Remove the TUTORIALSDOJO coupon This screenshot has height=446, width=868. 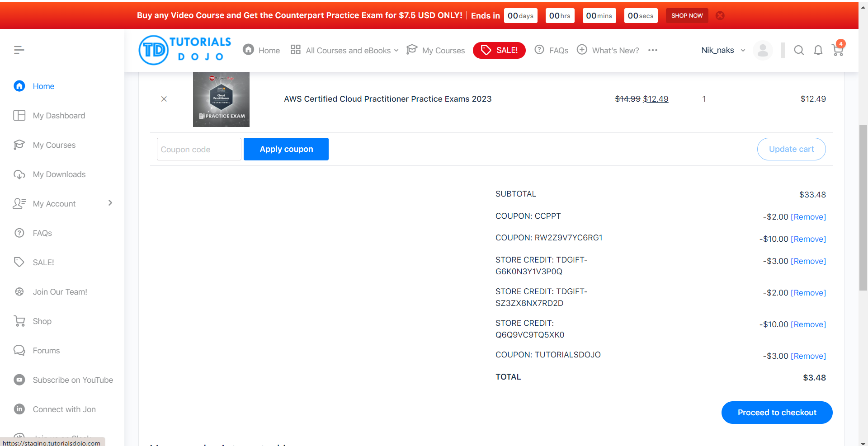tap(808, 356)
